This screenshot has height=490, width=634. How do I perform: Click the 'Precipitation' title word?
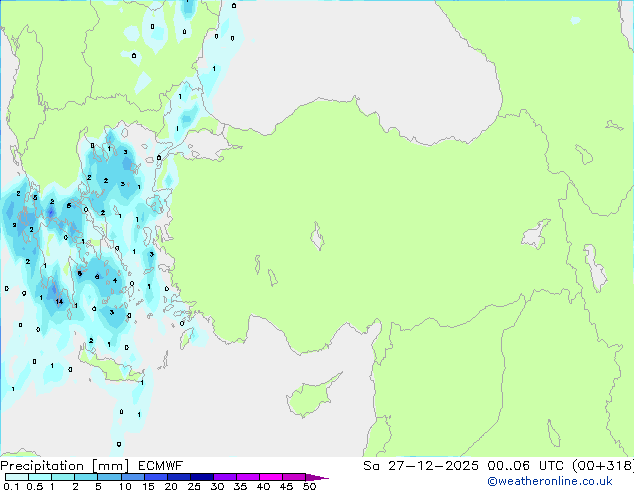[x=42, y=466]
